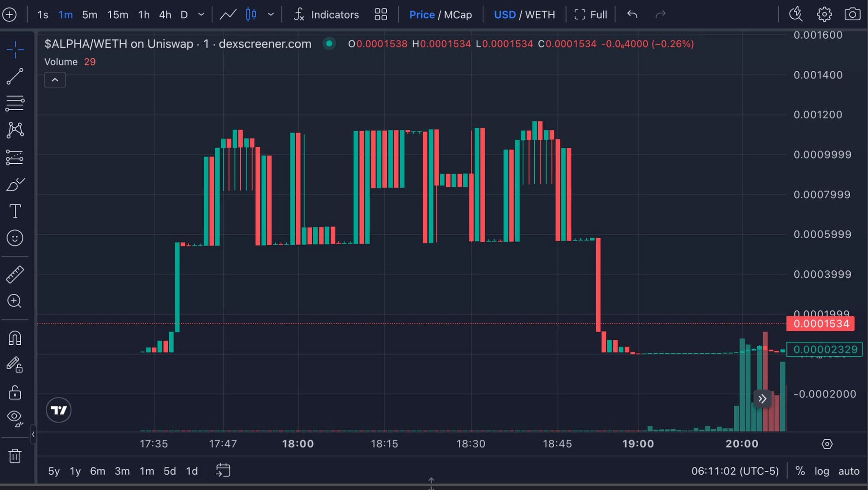
Task: Open chart type dropdown arrow next to candles
Action: tap(271, 14)
